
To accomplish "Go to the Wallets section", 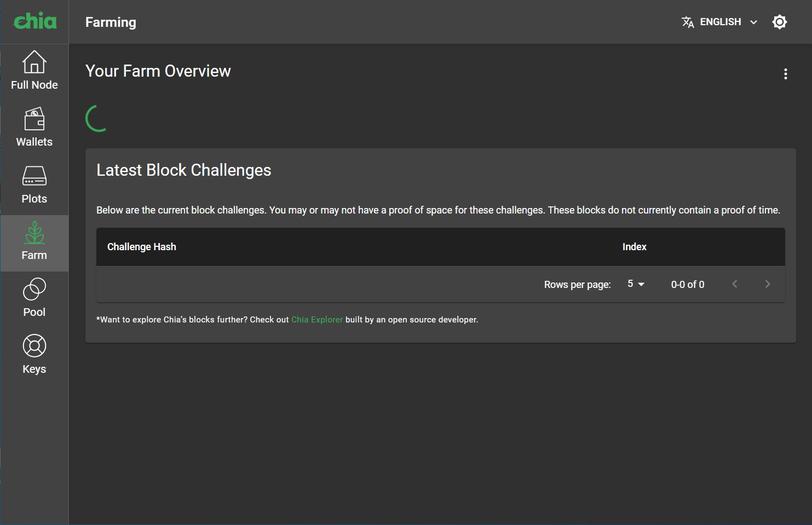I will 34,128.
